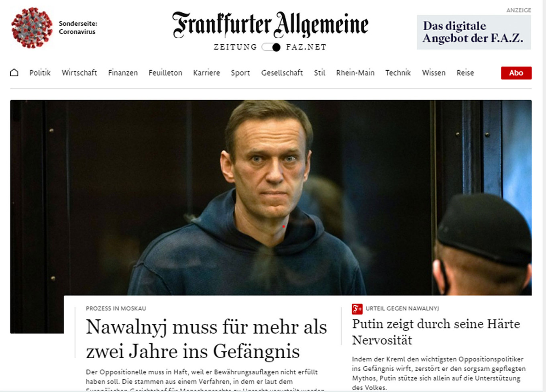Toggle the Zeitung / FAZ.NET switch
The width and height of the screenshot is (546, 392).
point(271,47)
